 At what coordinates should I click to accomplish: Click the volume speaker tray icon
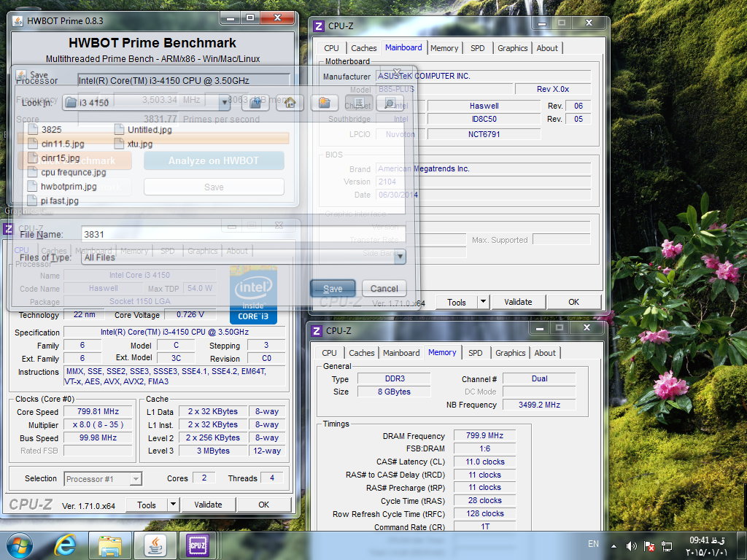631,546
